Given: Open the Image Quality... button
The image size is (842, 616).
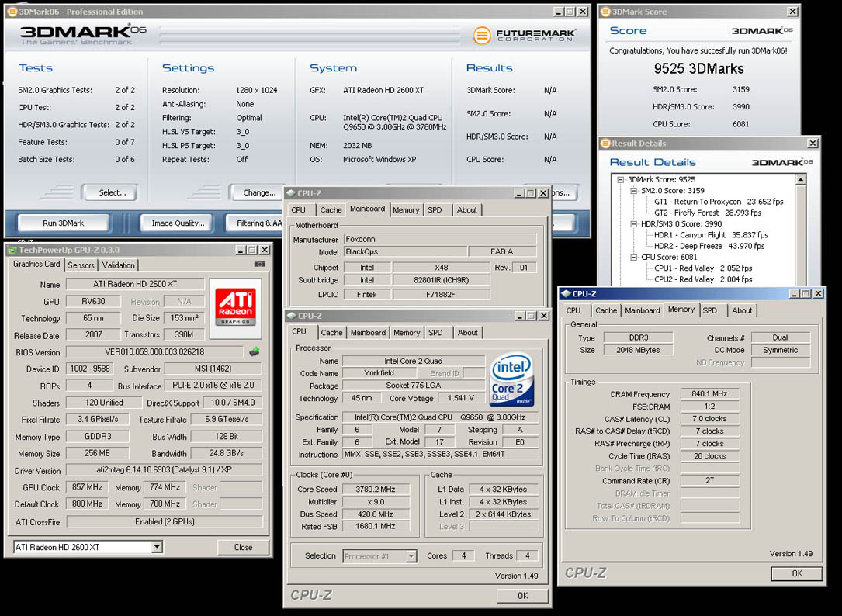Looking at the screenshot, I should (x=177, y=223).
